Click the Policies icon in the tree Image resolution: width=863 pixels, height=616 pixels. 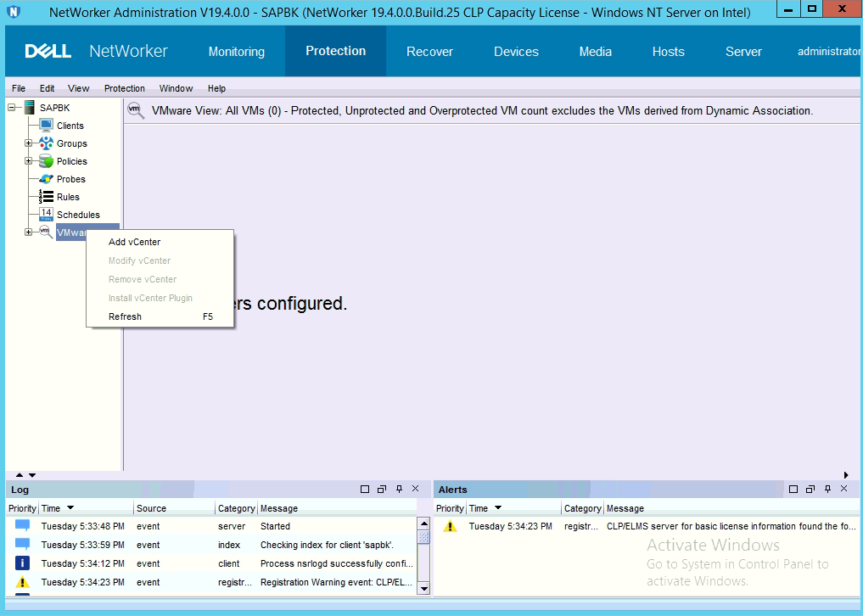pos(46,161)
